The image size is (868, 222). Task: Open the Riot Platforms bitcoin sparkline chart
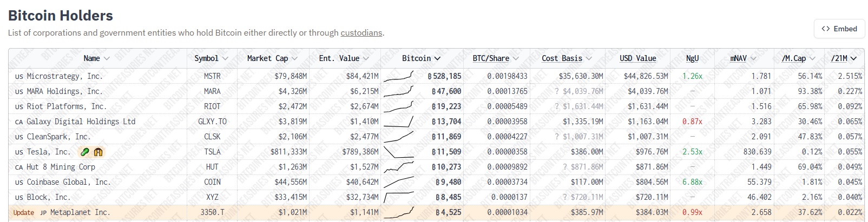pos(399,106)
